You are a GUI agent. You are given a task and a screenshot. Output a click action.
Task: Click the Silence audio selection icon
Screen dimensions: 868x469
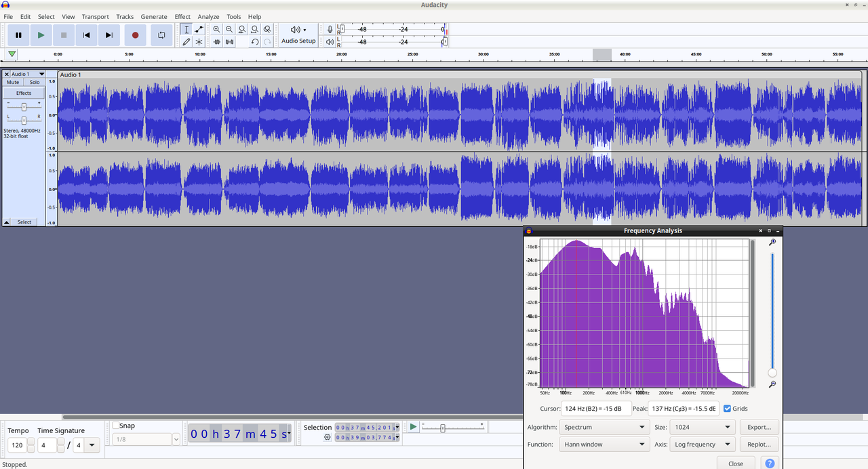229,41
